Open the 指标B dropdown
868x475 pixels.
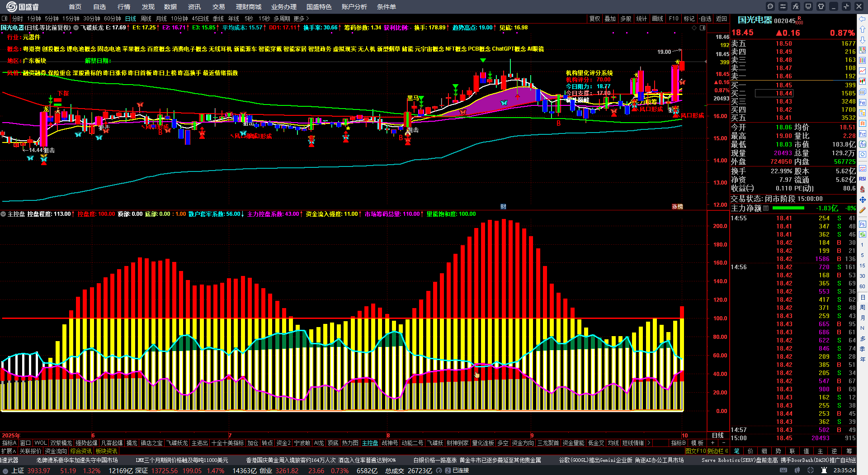click(679, 443)
